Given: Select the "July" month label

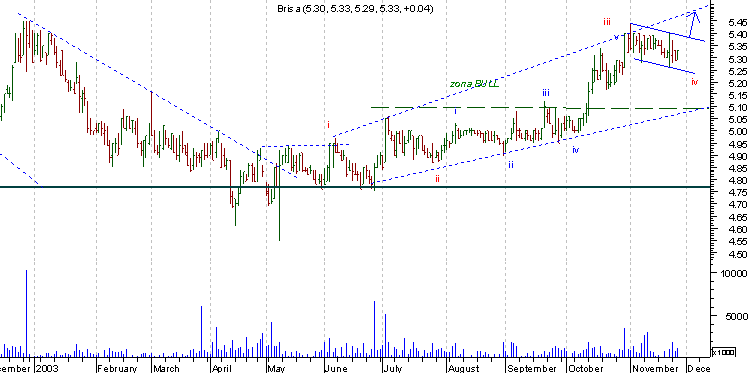Looking at the screenshot, I should (x=392, y=369).
